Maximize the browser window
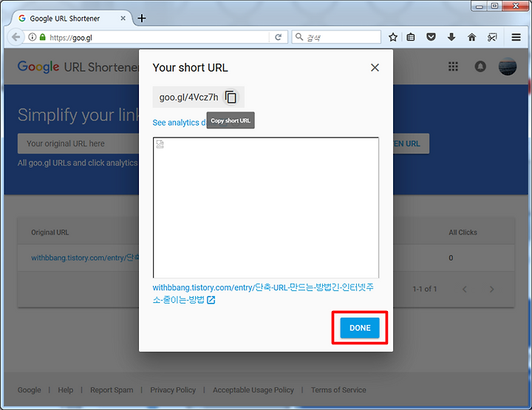This screenshot has width=532, height=410. (x=494, y=6)
